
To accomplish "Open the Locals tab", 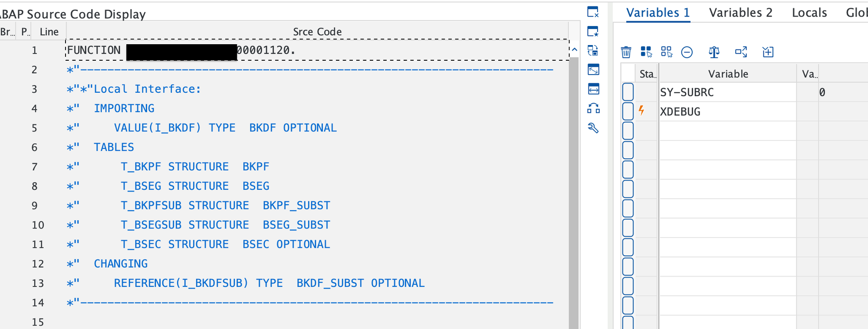I will (x=809, y=13).
